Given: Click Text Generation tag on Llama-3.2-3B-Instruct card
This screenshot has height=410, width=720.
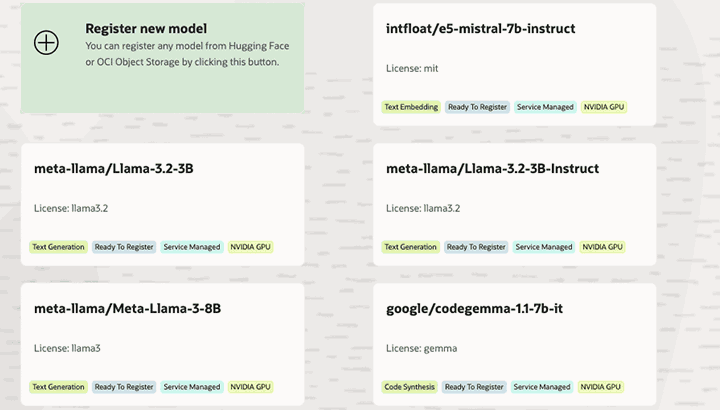Looking at the screenshot, I should tap(411, 247).
